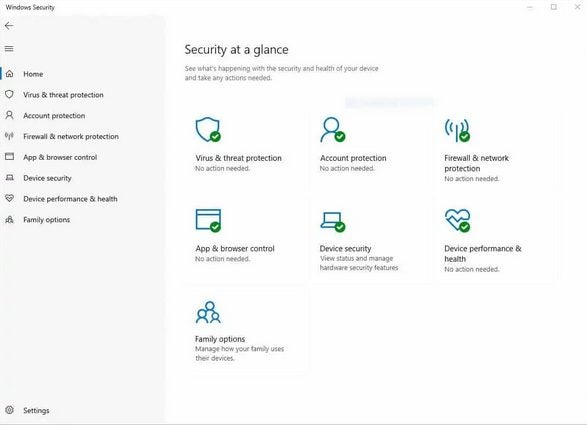
Task: Open the large Device security laptop icon
Action: point(333,222)
